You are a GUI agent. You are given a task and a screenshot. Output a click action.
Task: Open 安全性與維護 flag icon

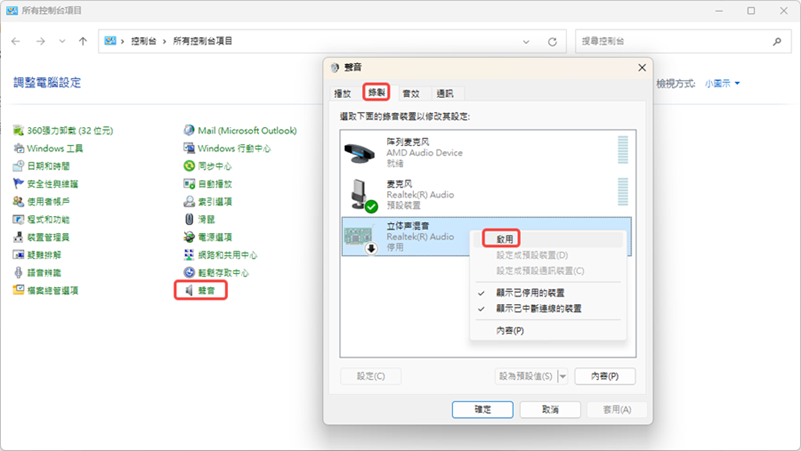tap(18, 184)
